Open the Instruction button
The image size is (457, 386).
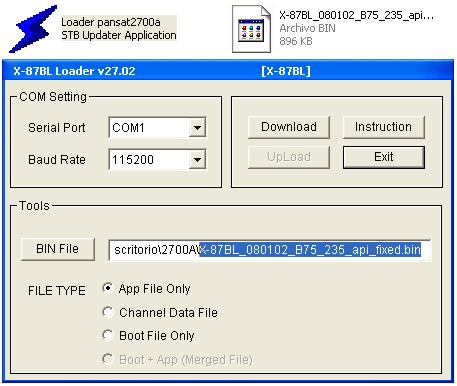383,127
